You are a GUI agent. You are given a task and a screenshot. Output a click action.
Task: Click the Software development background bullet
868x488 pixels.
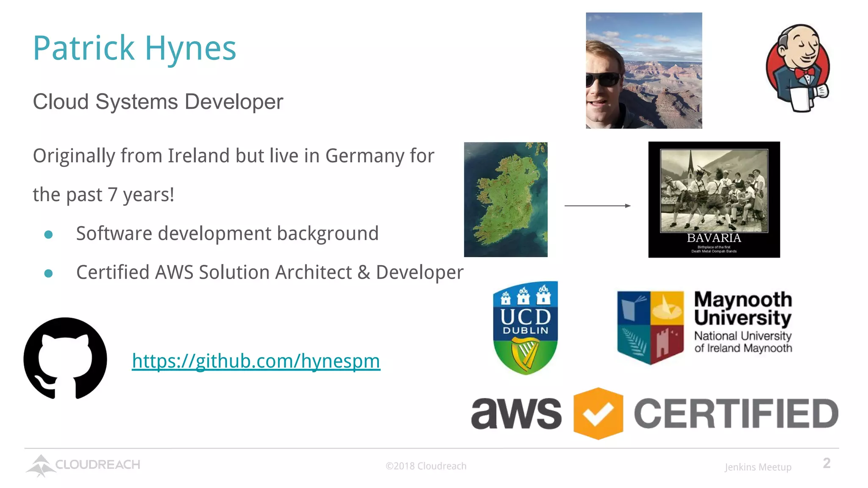[227, 233]
